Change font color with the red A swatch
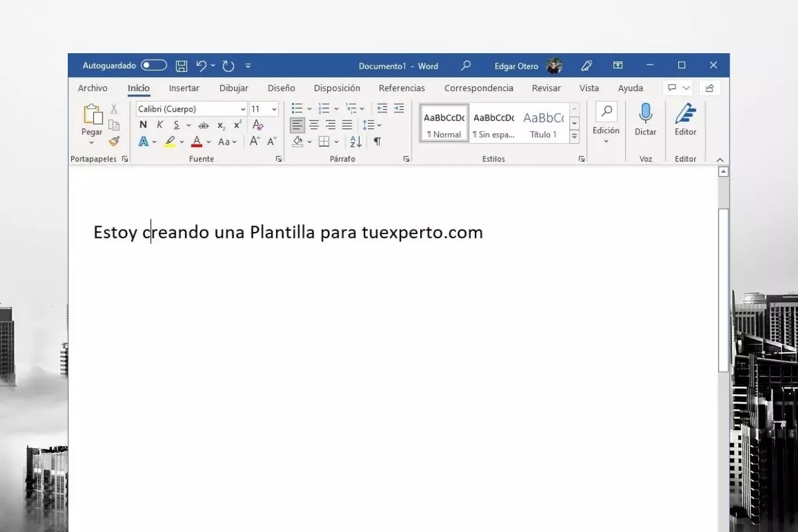This screenshot has width=798, height=532. point(197,142)
